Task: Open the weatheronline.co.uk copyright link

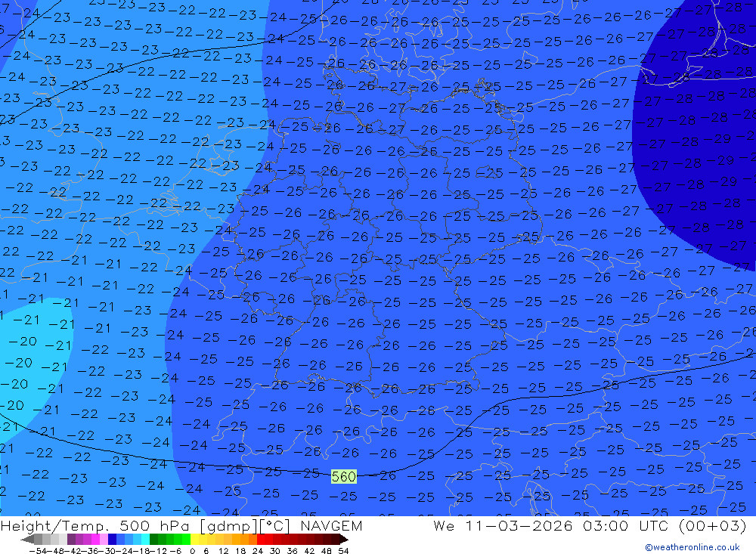Action: click(692, 547)
